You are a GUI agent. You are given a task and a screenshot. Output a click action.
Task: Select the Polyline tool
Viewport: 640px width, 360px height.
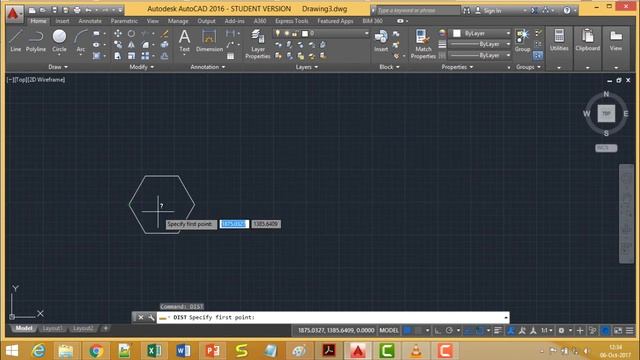point(36,41)
